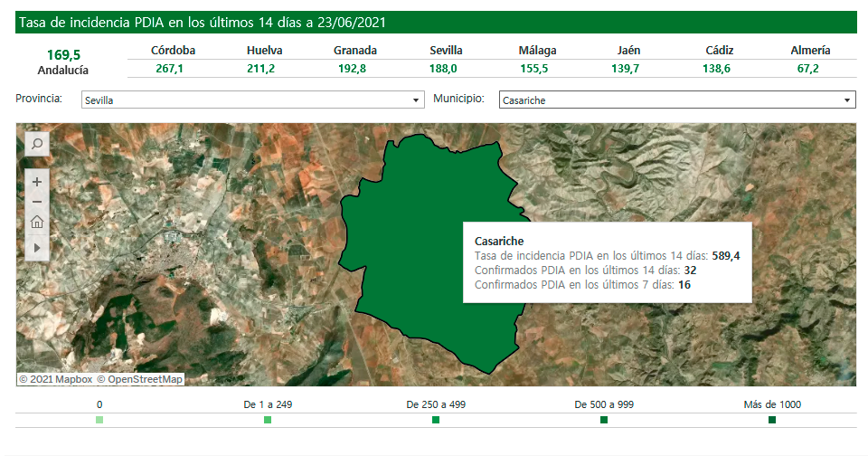Select the '0' legend color square
This screenshot has height=456, width=868.
pyautogui.click(x=99, y=420)
